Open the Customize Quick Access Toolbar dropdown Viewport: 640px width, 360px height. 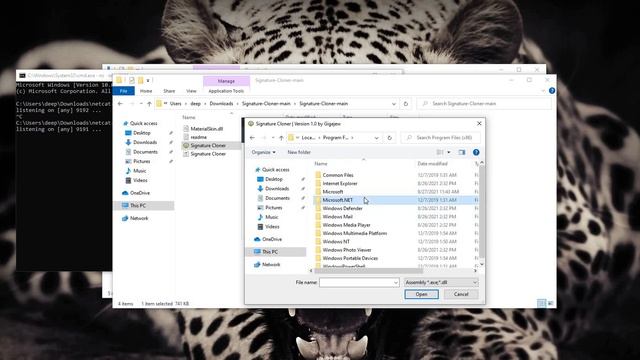tap(148, 80)
